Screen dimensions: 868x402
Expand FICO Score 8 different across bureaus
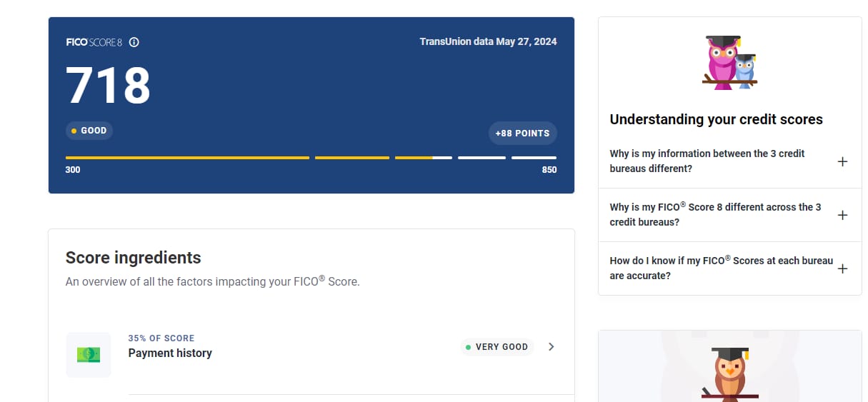(842, 215)
